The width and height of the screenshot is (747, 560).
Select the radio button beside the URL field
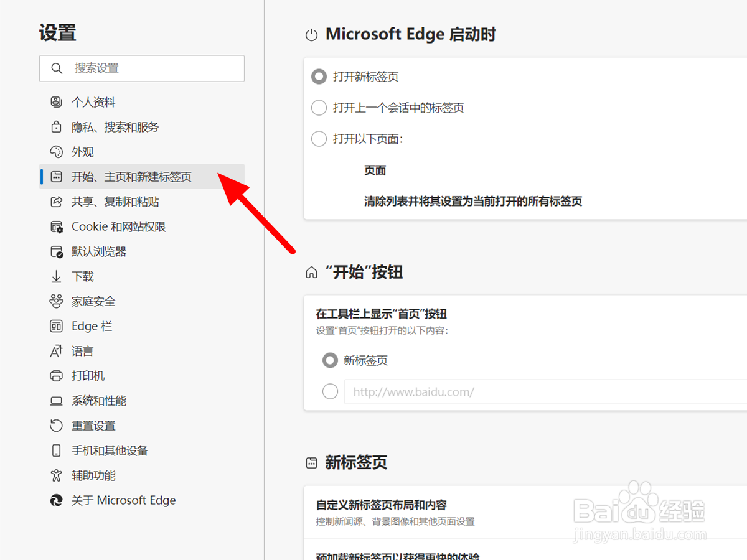click(x=330, y=391)
